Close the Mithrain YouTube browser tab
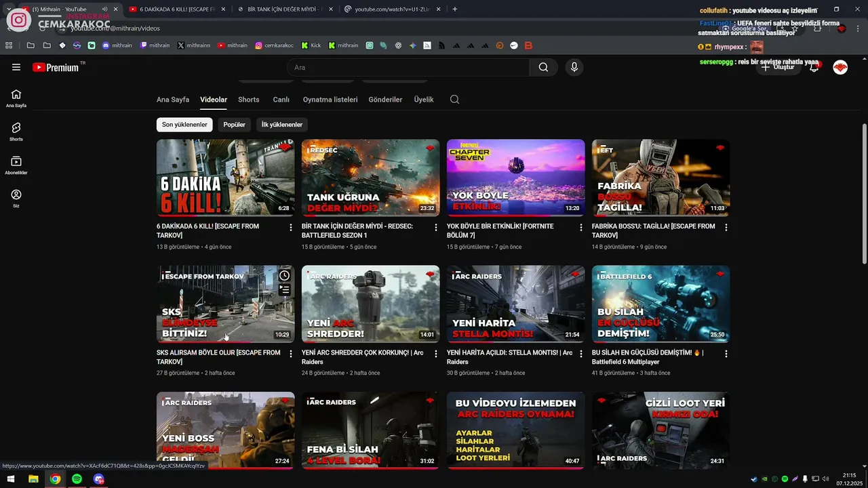Image resolution: width=868 pixels, height=488 pixels. (115, 9)
